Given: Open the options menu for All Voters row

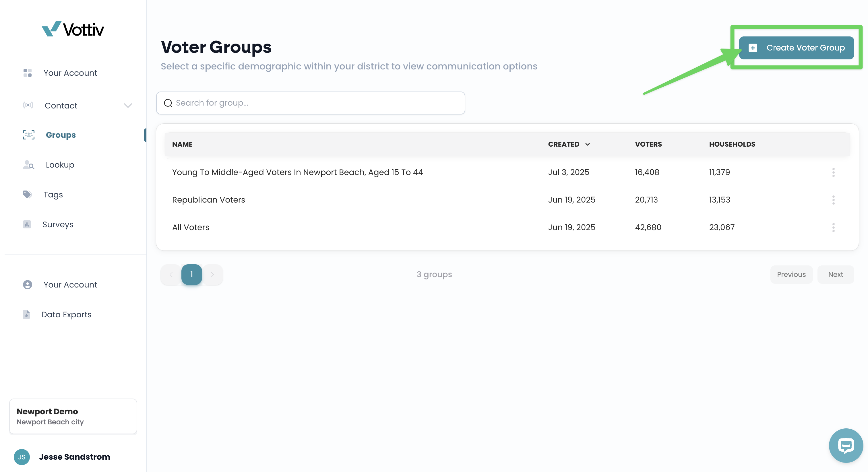Looking at the screenshot, I should click(x=833, y=228).
